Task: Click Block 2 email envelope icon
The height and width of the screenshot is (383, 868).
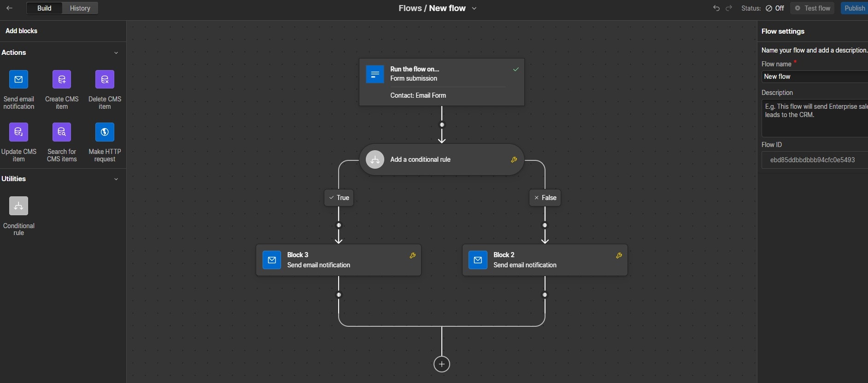Action: coord(478,260)
